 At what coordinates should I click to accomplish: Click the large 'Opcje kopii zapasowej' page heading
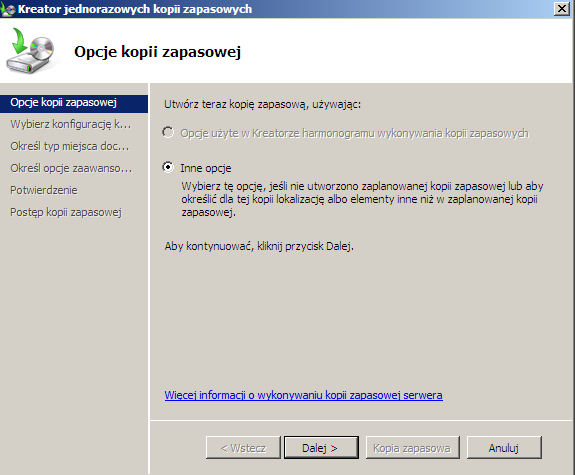pyautogui.click(x=158, y=52)
